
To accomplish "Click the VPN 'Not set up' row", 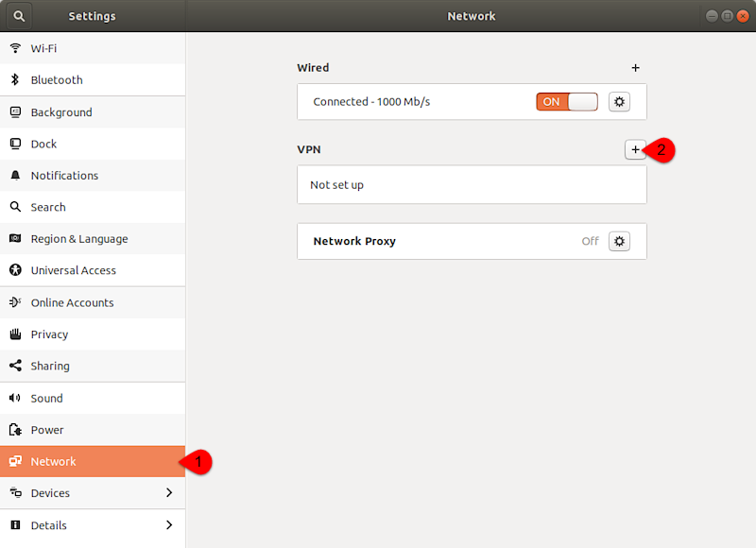I will pyautogui.click(x=471, y=185).
